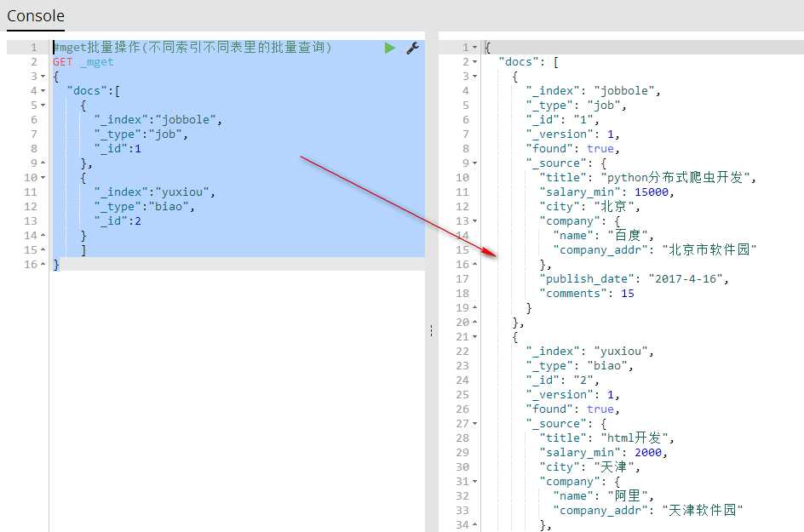804x532 pixels.
Task: Toggle the fold marker at request line 14
Action: 43,235
